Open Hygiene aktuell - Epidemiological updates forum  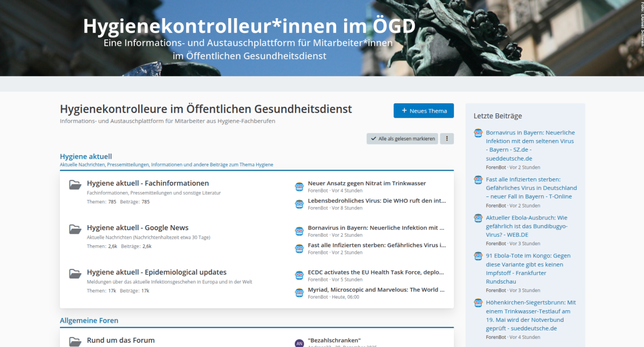pyautogui.click(x=157, y=272)
